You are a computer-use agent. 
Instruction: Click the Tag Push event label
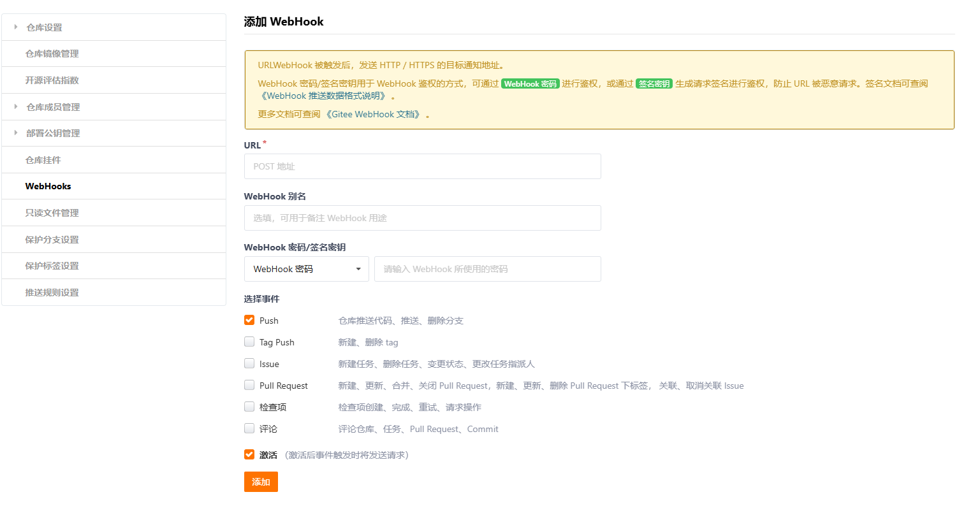pyautogui.click(x=277, y=342)
